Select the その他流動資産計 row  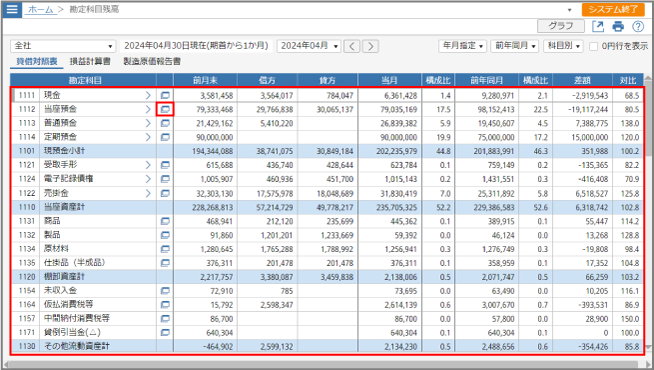[x=327, y=347]
